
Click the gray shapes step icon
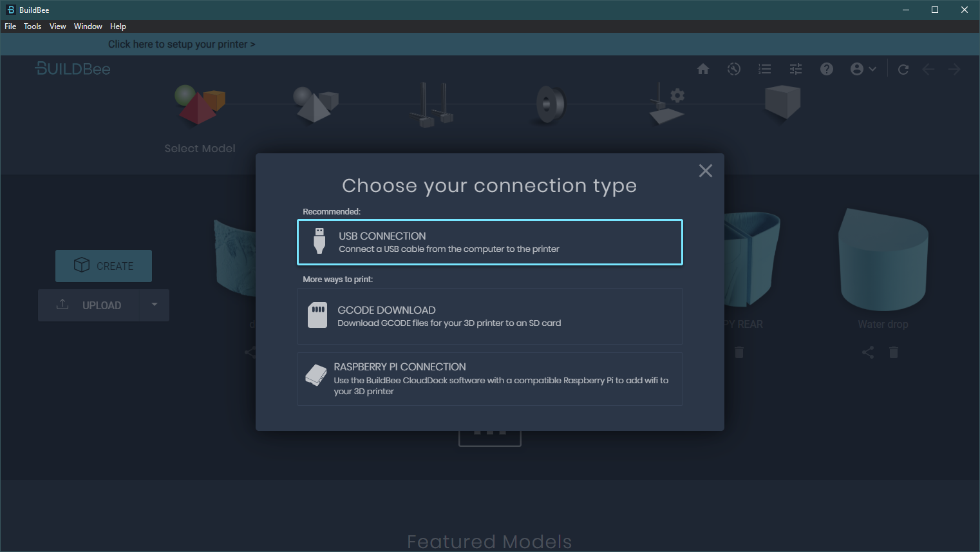pos(316,104)
